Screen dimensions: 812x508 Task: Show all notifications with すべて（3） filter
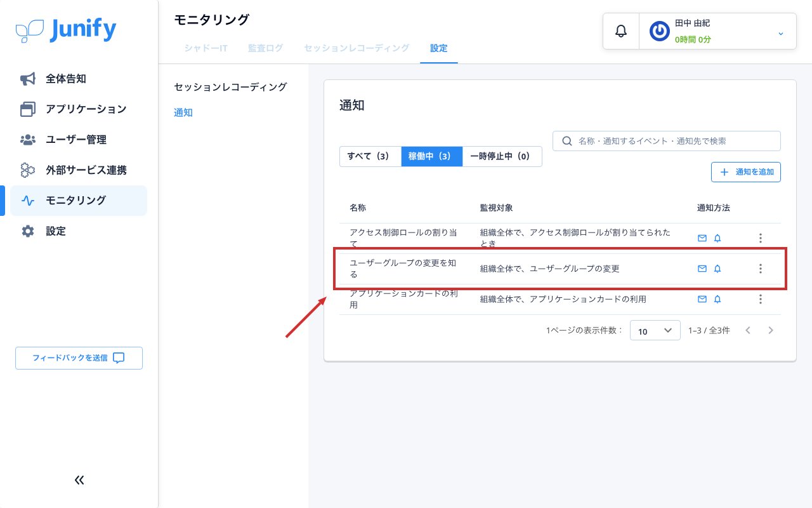click(x=370, y=156)
